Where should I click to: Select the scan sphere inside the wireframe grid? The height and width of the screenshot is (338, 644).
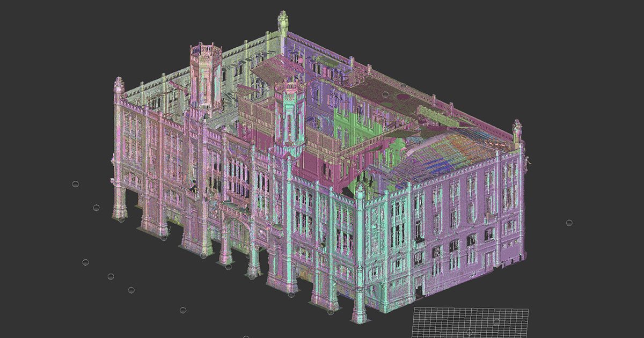pos(496,322)
